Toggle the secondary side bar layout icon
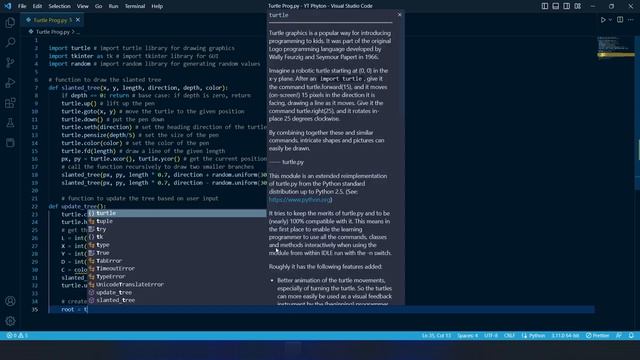The height and width of the screenshot is (360, 640). [567, 6]
